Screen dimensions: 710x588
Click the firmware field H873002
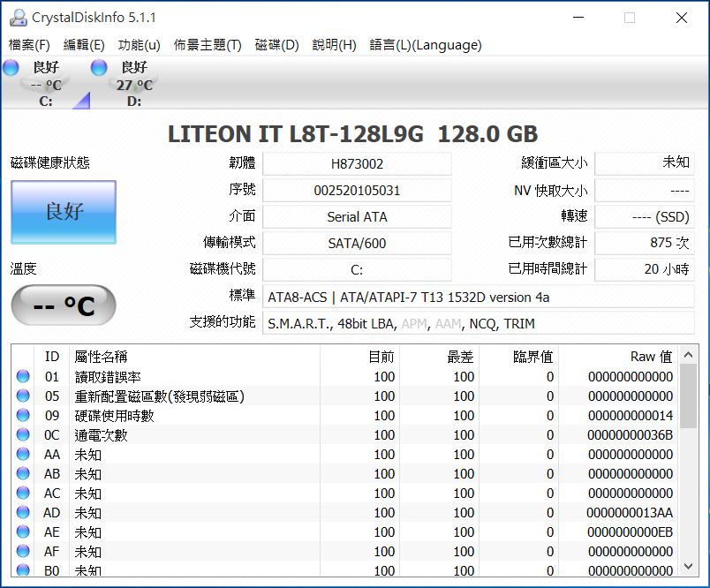tap(357, 163)
